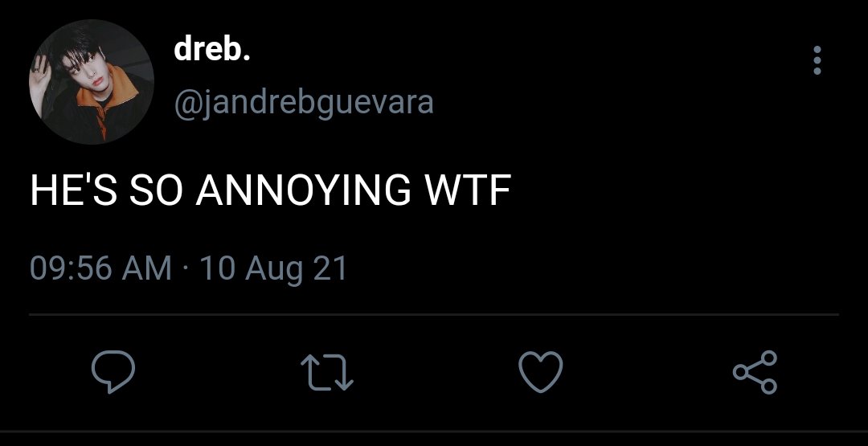The image size is (868, 446).
Task: Show tweet actions from the kebab icon
Action: pos(817,60)
